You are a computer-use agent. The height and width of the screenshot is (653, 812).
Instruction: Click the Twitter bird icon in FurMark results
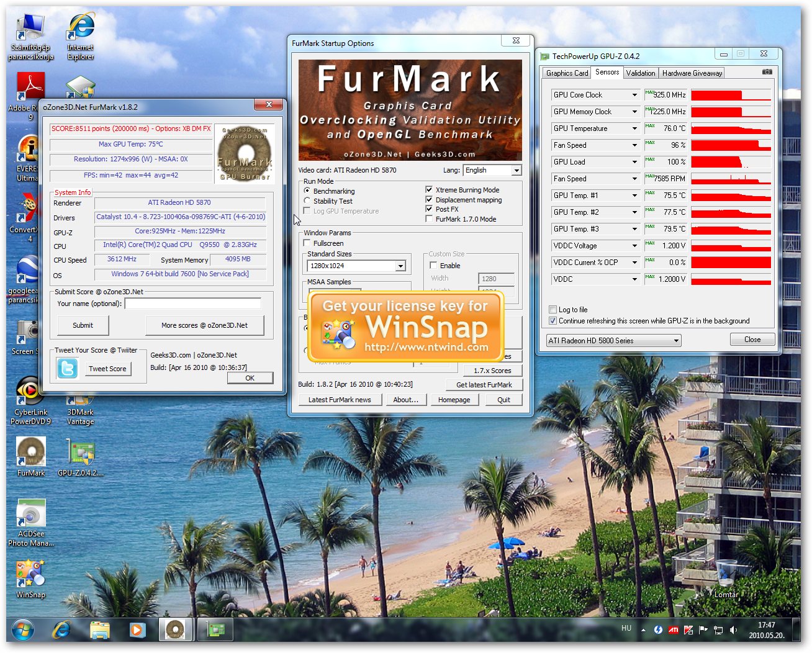click(67, 368)
